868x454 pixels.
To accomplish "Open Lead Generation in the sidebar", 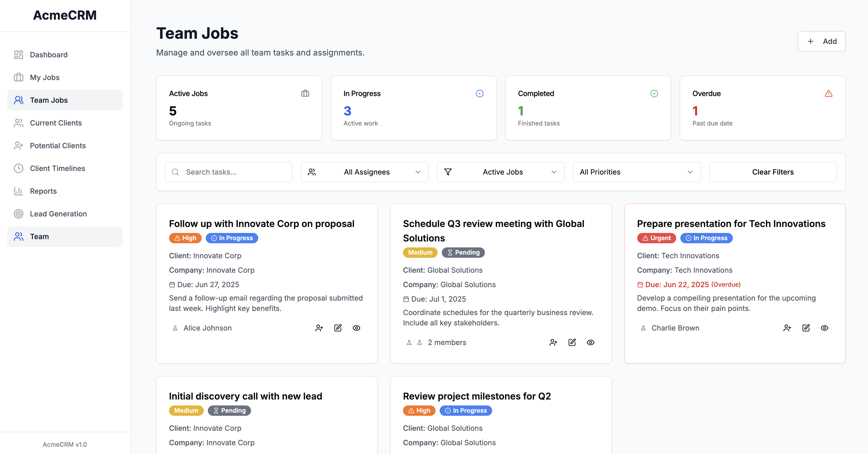I will pyautogui.click(x=65, y=214).
